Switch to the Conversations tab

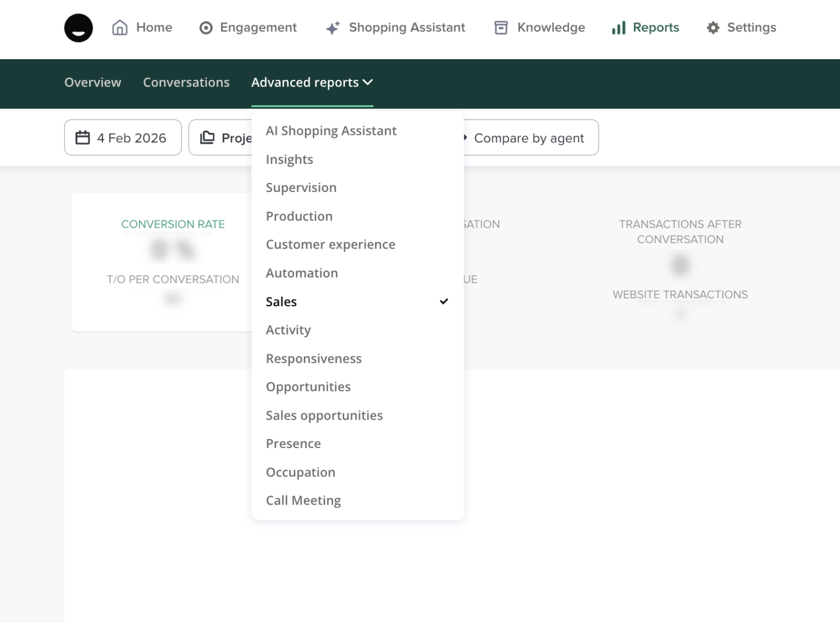(x=186, y=83)
